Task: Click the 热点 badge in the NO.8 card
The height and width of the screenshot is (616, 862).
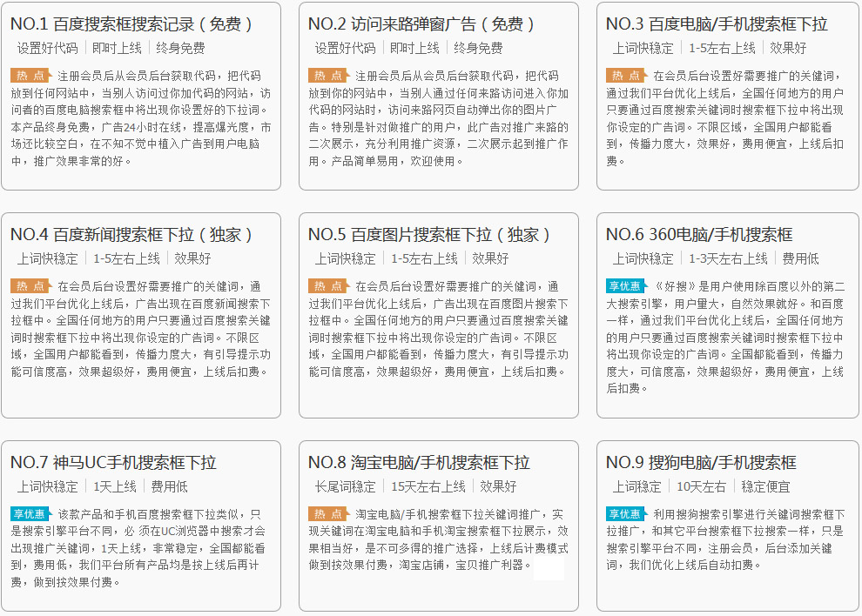Action: click(328, 514)
